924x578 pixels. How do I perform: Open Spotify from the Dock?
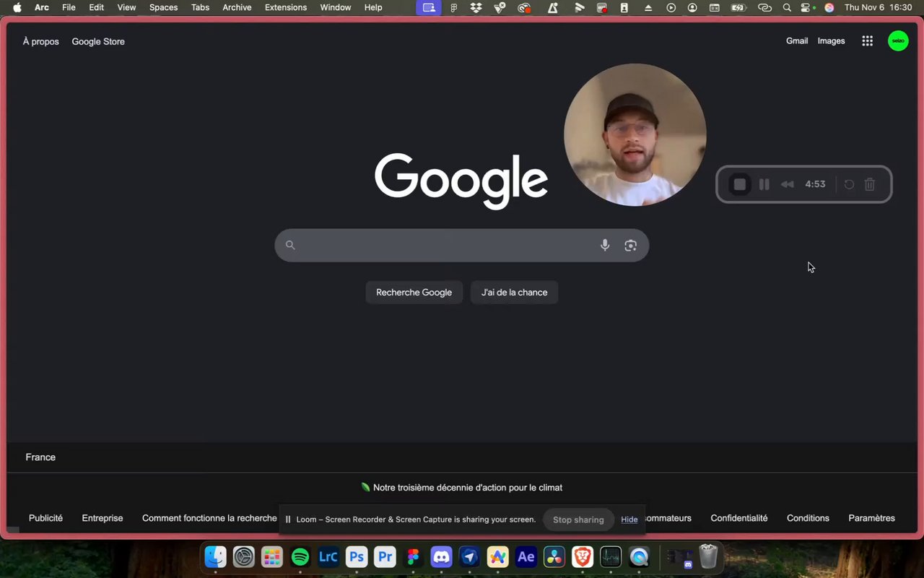coord(300,556)
